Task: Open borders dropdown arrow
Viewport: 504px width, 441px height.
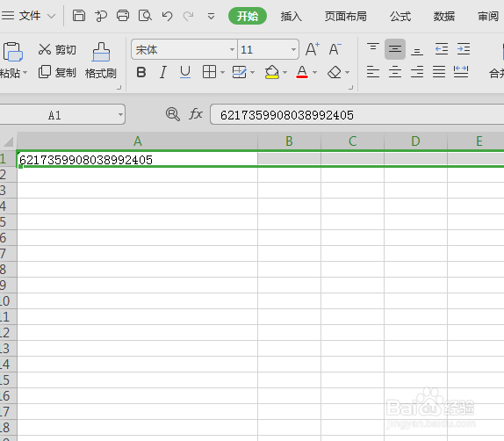Action: click(x=222, y=73)
